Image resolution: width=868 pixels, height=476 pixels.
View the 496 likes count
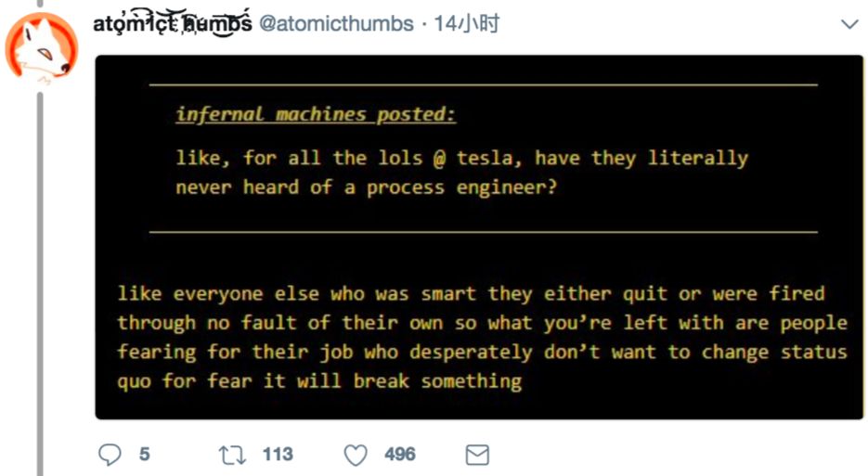coord(400,455)
